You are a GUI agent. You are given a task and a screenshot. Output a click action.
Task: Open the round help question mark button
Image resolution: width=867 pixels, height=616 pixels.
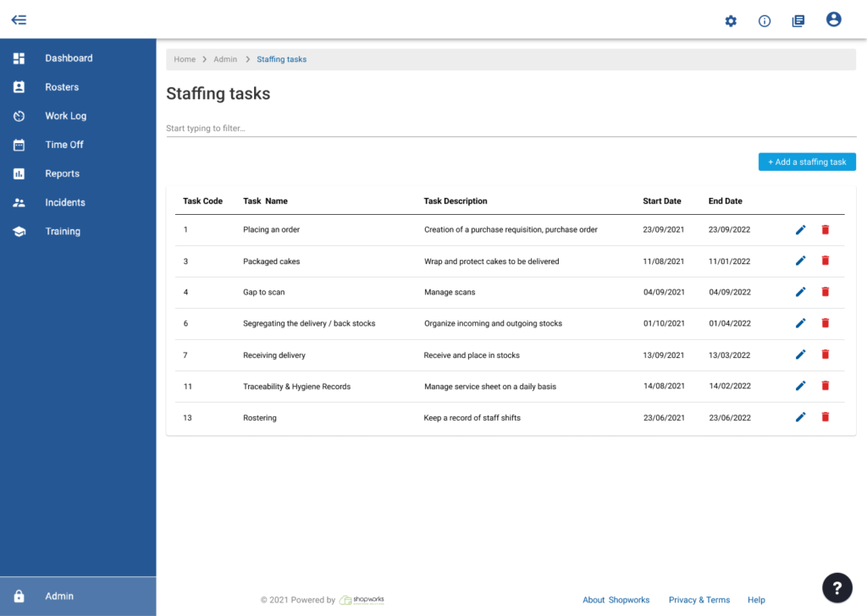(837, 587)
